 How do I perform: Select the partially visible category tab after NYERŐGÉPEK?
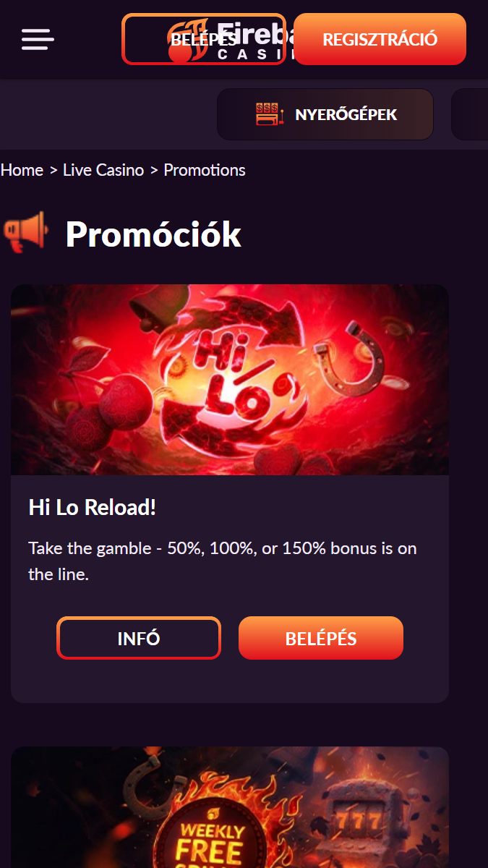[470, 114]
